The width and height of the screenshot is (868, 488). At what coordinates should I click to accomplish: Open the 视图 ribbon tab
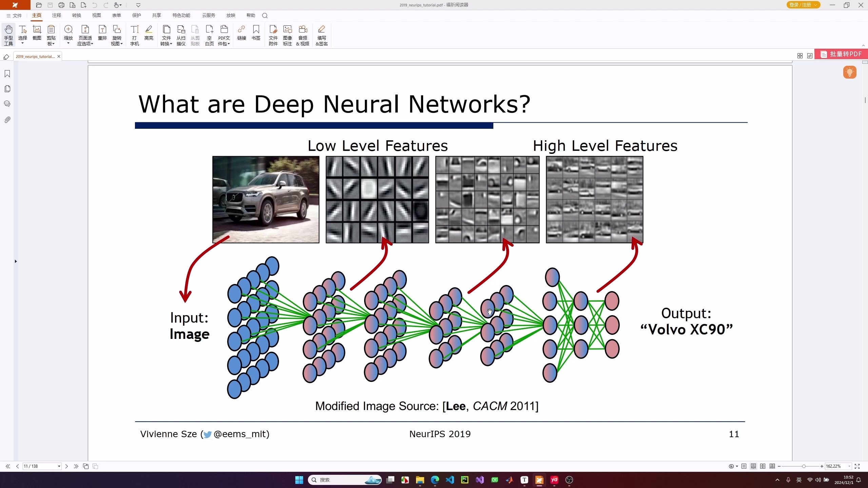pos(97,15)
